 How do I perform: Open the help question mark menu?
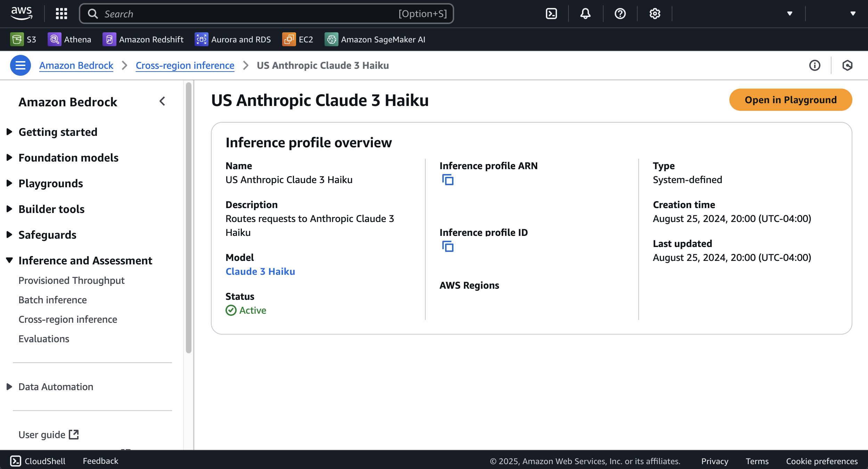click(x=620, y=14)
